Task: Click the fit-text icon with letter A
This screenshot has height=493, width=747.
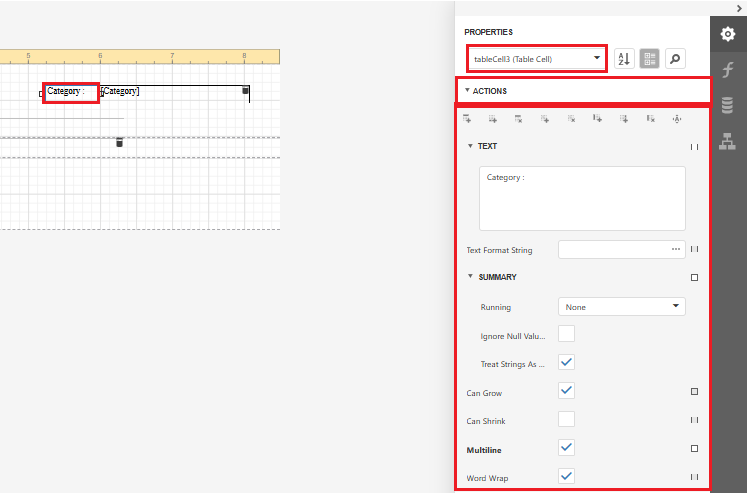Action: tap(677, 119)
